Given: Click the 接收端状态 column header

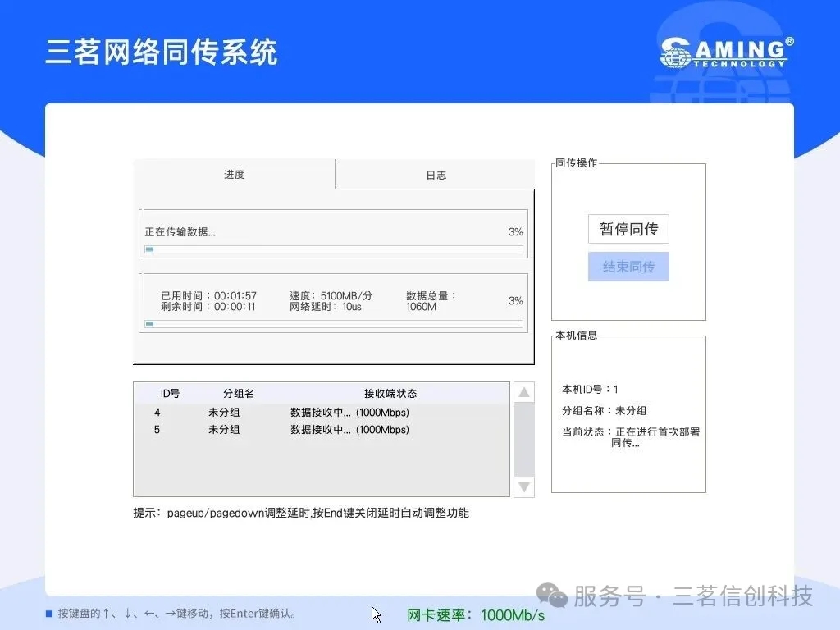Looking at the screenshot, I should coord(390,394).
